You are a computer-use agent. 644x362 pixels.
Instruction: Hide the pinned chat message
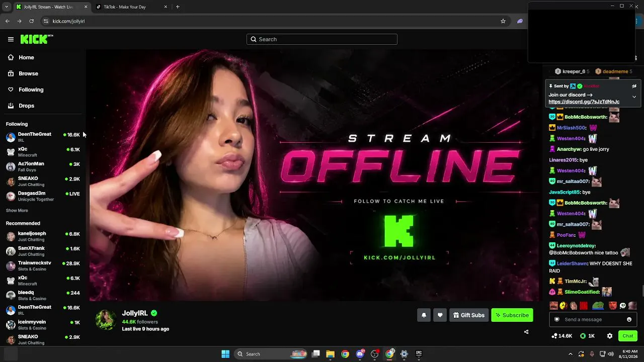[x=634, y=86]
